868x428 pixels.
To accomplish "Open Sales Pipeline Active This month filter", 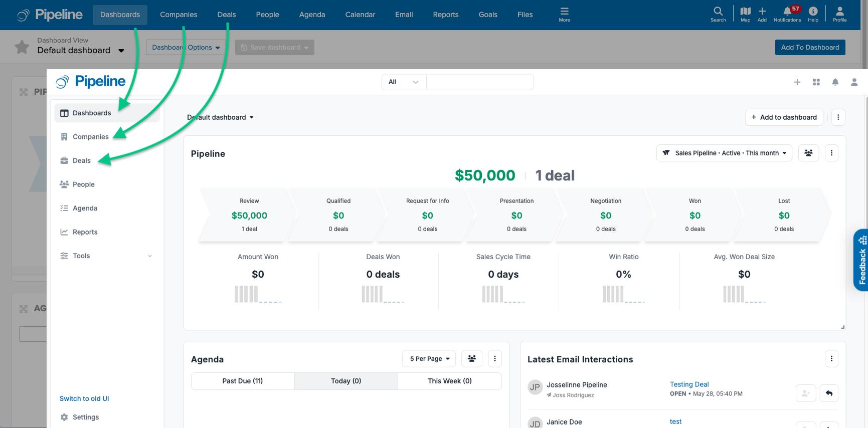I will 724,153.
